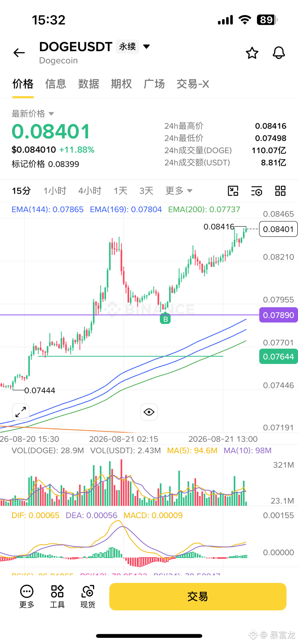Tap the green B buy marker on chart

pos(165,318)
